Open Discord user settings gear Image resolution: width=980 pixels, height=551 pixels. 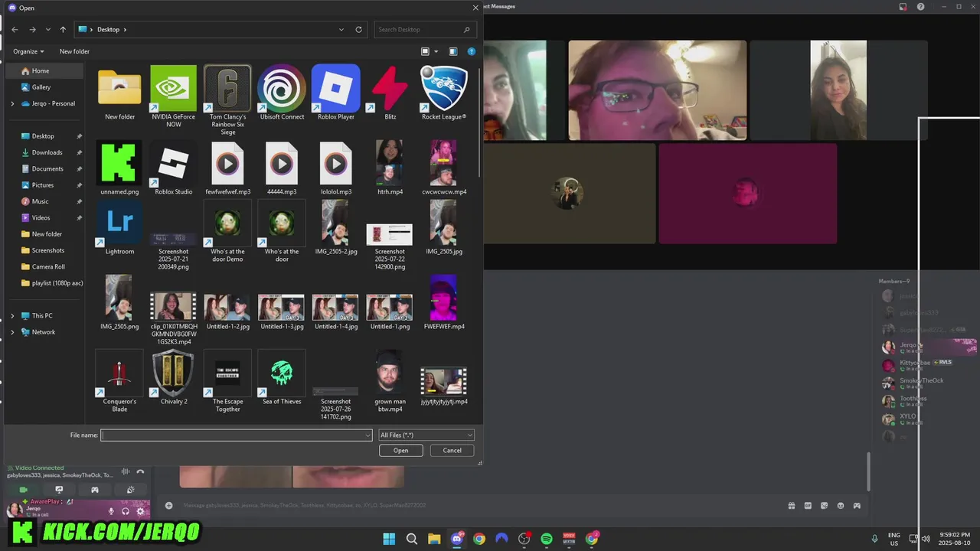pyautogui.click(x=140, y=511)
